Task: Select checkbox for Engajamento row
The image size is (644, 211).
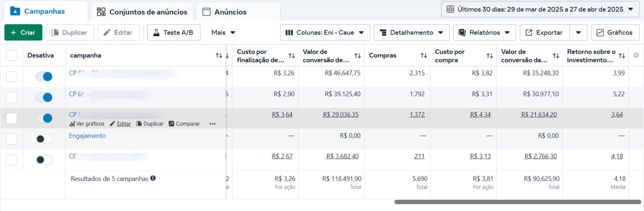Action: (12, 139)
